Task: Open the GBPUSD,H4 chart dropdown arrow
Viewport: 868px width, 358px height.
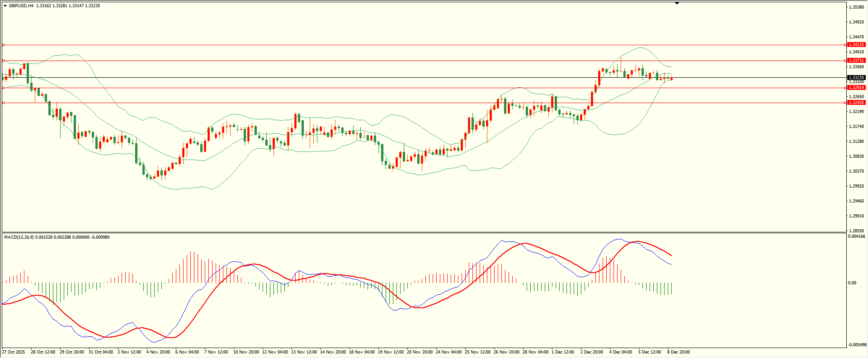Action: click(x=5, y=6)
